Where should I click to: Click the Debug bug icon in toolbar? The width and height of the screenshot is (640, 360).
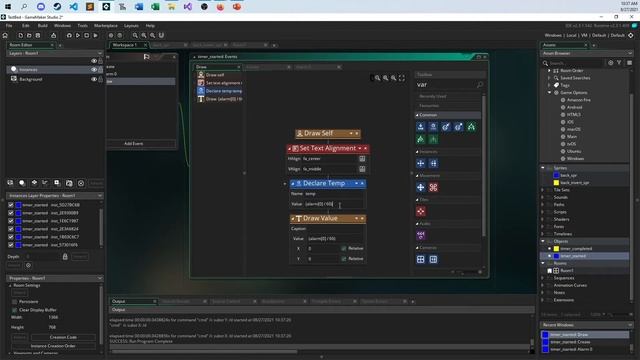69,36
